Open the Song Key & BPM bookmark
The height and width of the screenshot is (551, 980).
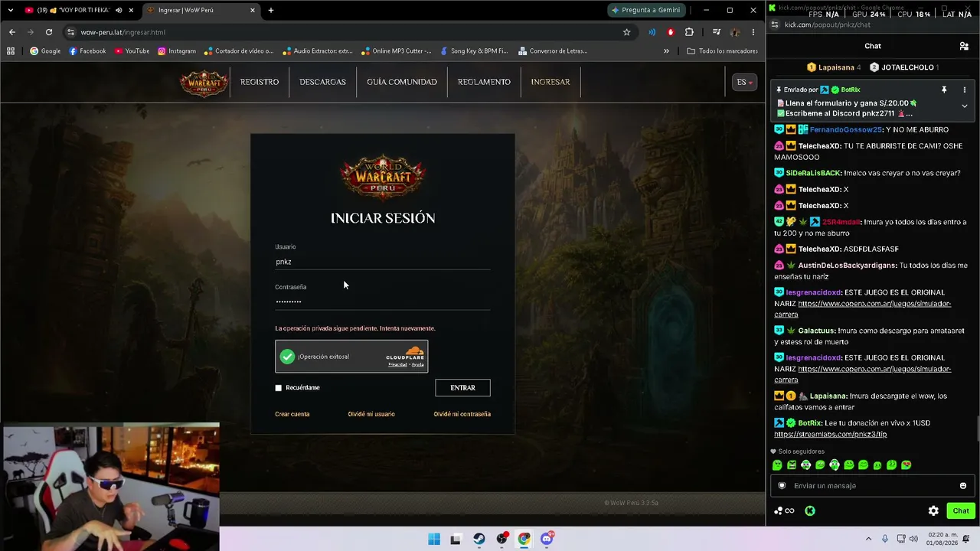click(x=474, y=51)
